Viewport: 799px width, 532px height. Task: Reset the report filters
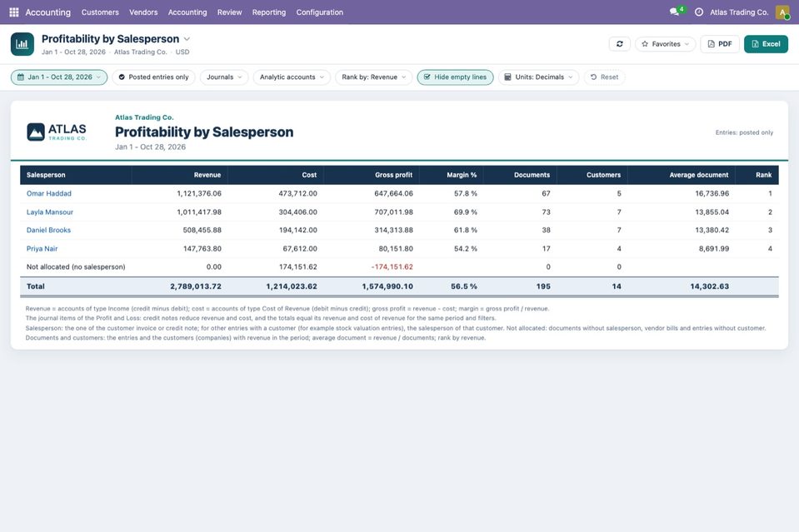click(x=604, y=77)
